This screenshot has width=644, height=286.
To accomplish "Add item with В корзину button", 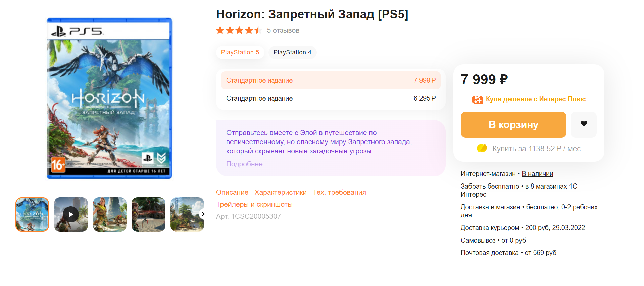I will 513,125.
